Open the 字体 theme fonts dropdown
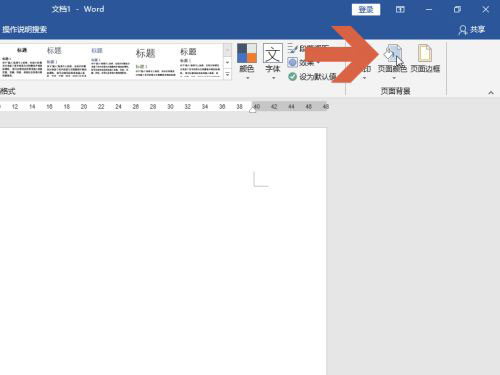500x375 pixels. (x=273, y=62)
